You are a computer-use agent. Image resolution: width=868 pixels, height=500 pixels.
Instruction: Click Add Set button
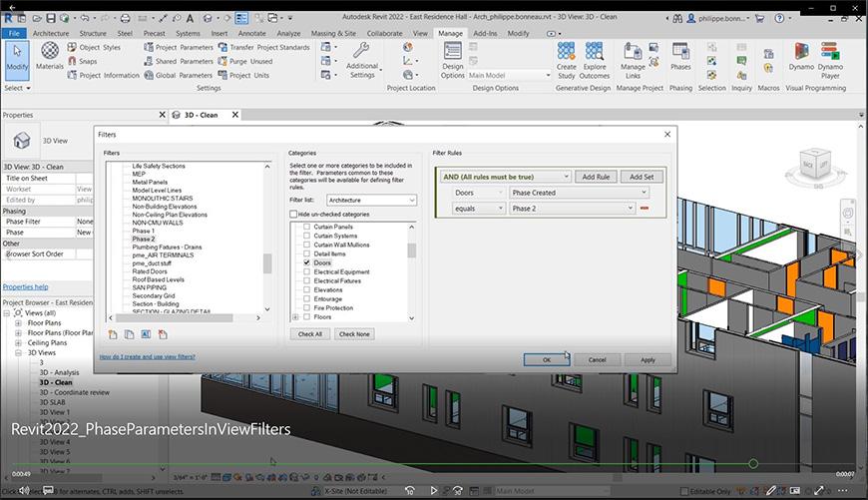(x=642, y=177)
